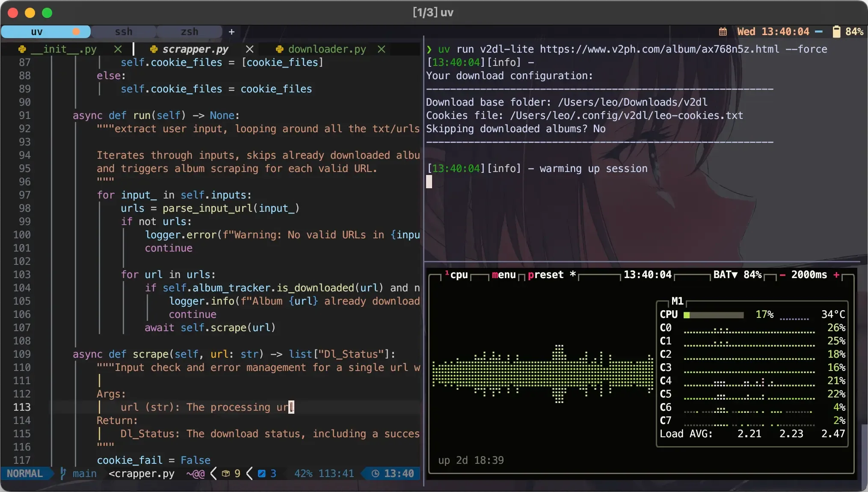Decrease btop update interval with minus
This screenshot has height=492, width=868.
tap(782, 275)
